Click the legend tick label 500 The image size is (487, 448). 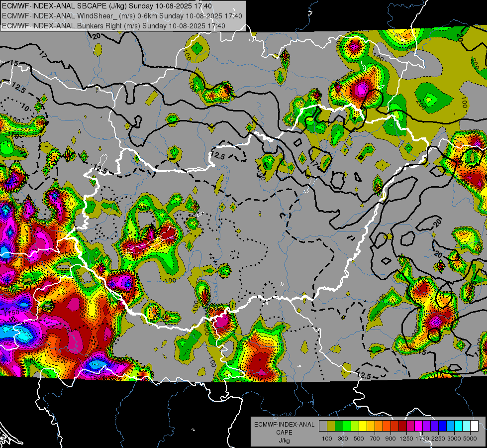359,439
